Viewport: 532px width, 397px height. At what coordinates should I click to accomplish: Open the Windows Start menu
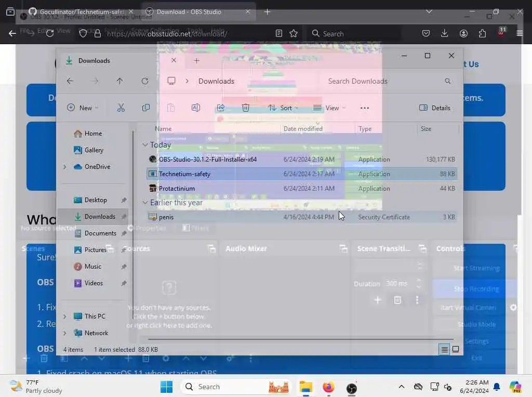tap(167, 387)
